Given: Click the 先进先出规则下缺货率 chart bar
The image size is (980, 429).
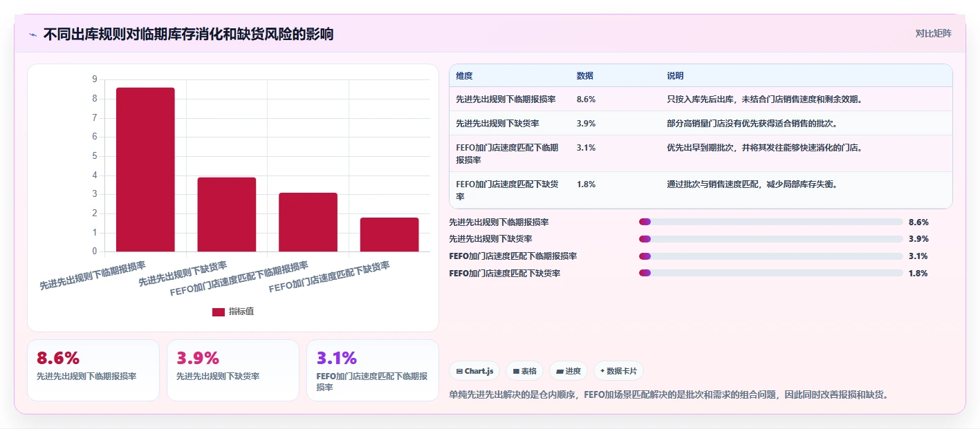Looking at the screenshot, I should point(227,214).
